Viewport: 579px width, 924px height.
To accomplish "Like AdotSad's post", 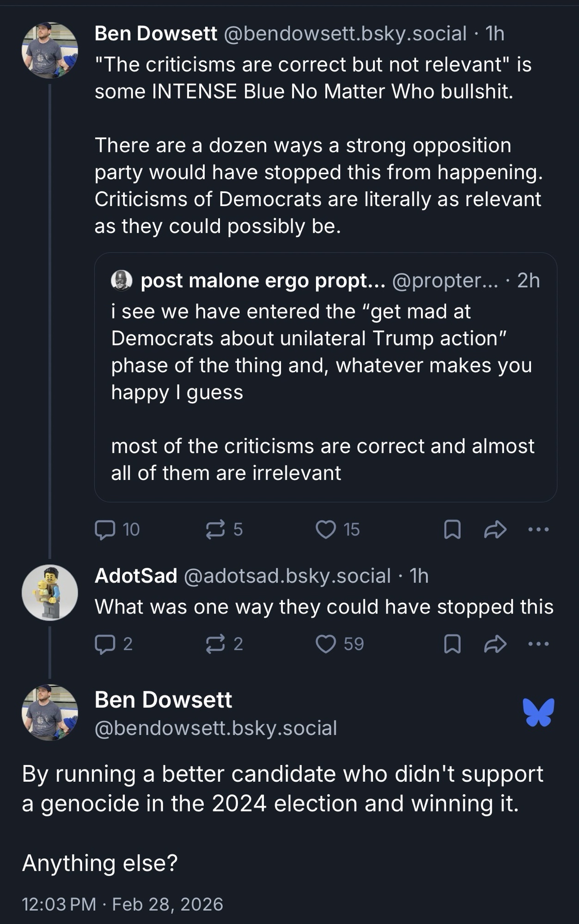I will 326,644.
